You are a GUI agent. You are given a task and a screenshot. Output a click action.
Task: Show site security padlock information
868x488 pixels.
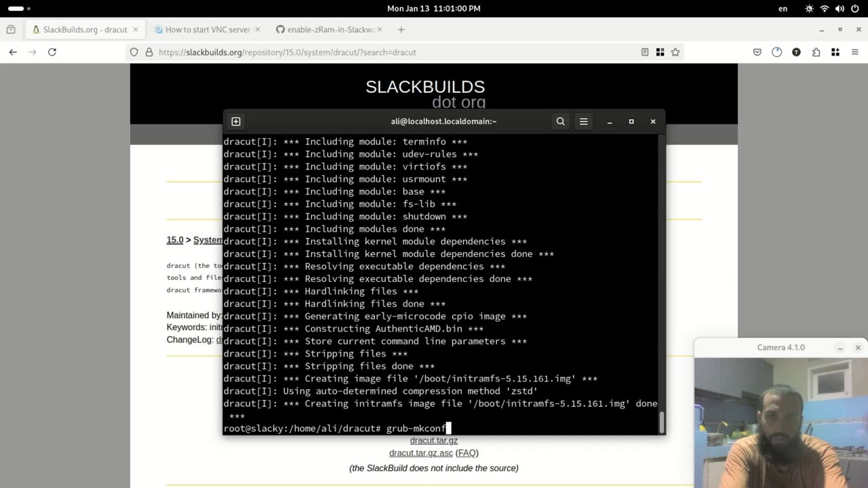tap(149, 52)
